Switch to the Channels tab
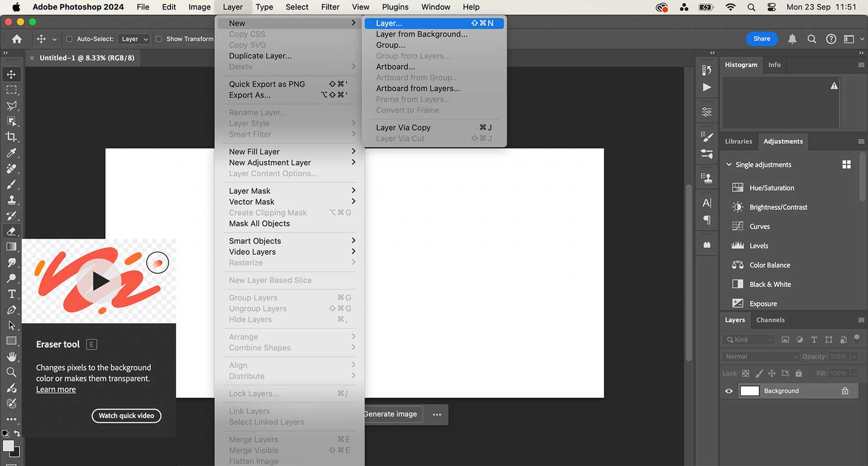868x466 pixels. pyautogui.click(x=770, y=320)
